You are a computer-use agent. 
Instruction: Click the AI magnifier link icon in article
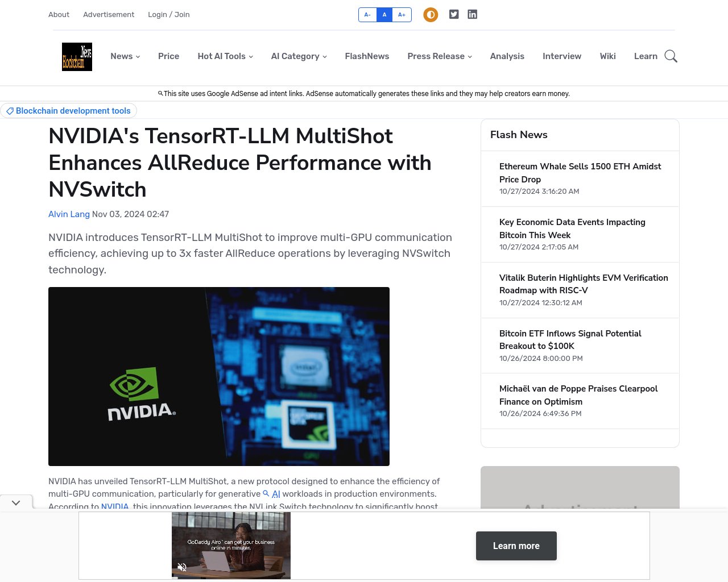[x=266, y=493]
